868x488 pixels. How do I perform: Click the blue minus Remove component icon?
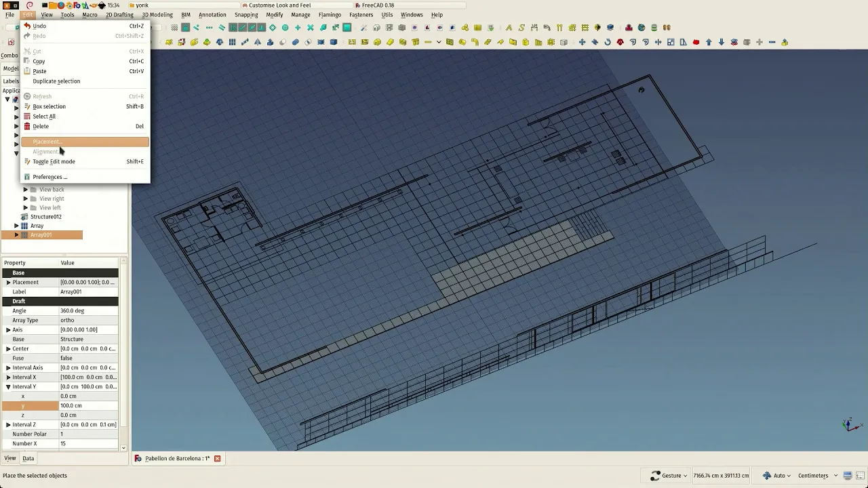click(772, 42)
